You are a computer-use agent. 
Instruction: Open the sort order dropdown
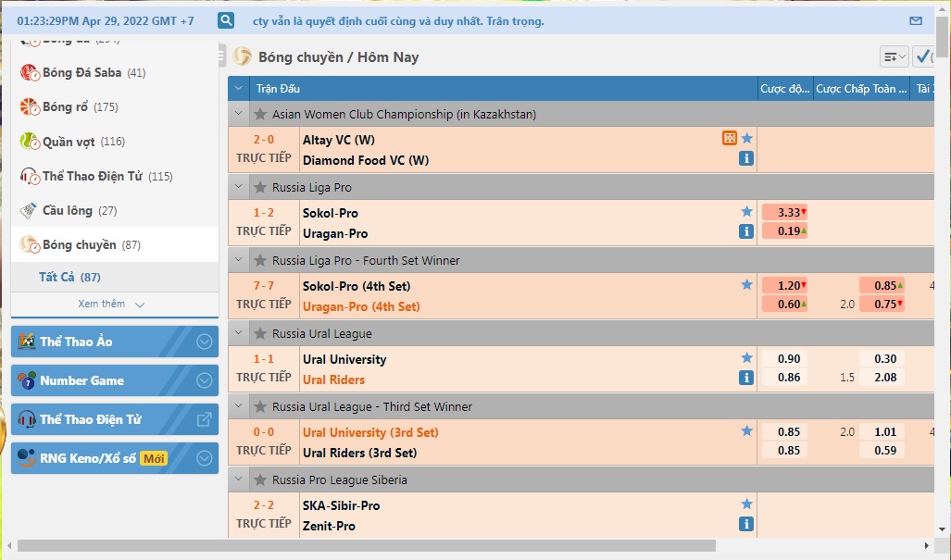click(x=894, y=57)
